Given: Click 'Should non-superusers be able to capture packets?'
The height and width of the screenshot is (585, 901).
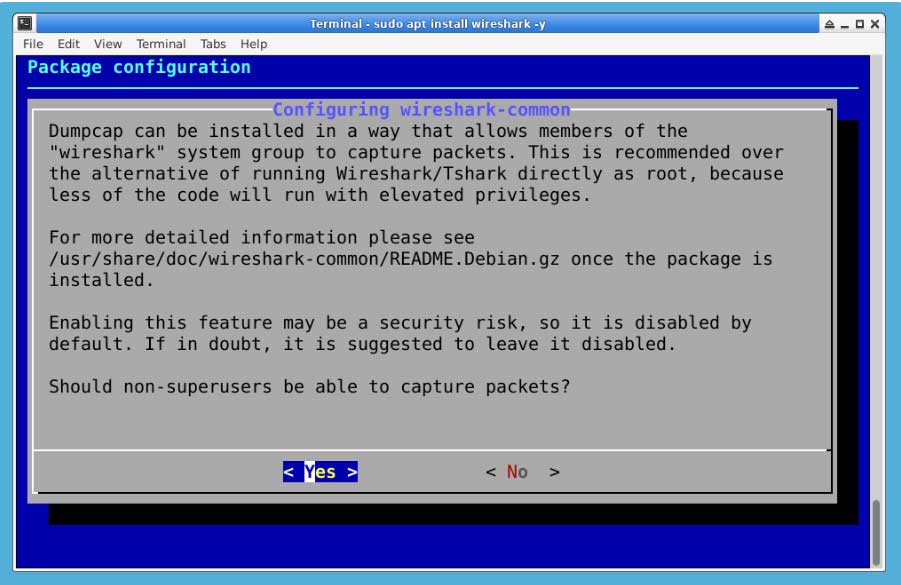Looking at the screenshot, I should pos(309,386).
